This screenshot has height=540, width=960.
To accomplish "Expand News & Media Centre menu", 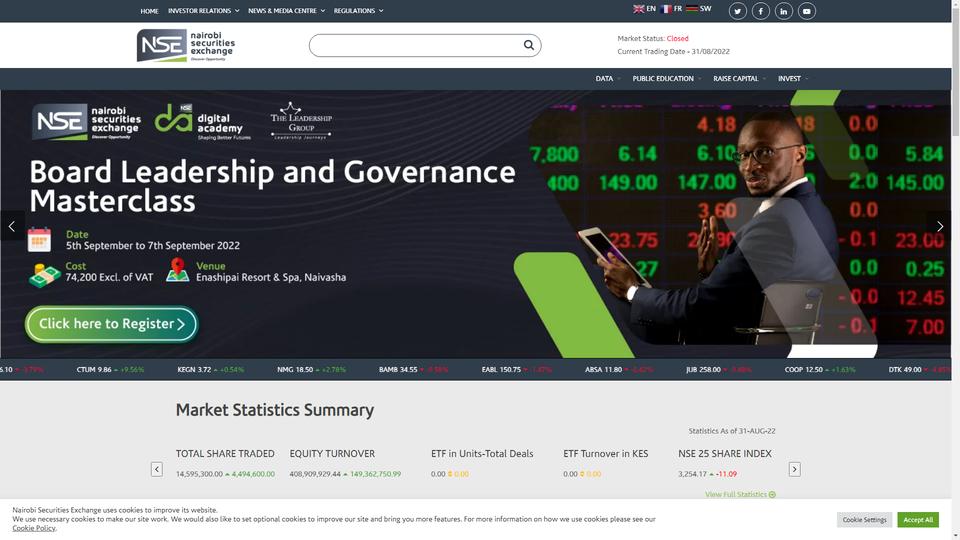I will pyautogui.click(x=287, y=10).
